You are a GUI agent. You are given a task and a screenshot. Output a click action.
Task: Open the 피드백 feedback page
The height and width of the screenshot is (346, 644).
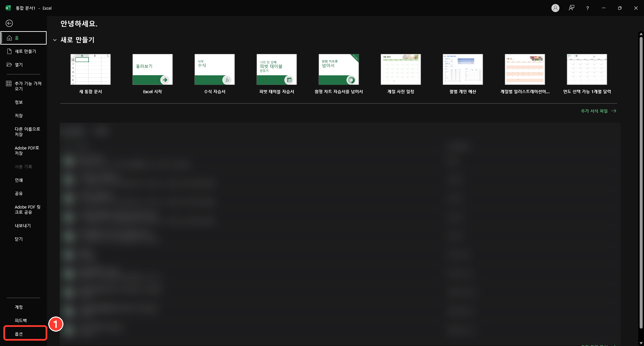click(23, 321)
